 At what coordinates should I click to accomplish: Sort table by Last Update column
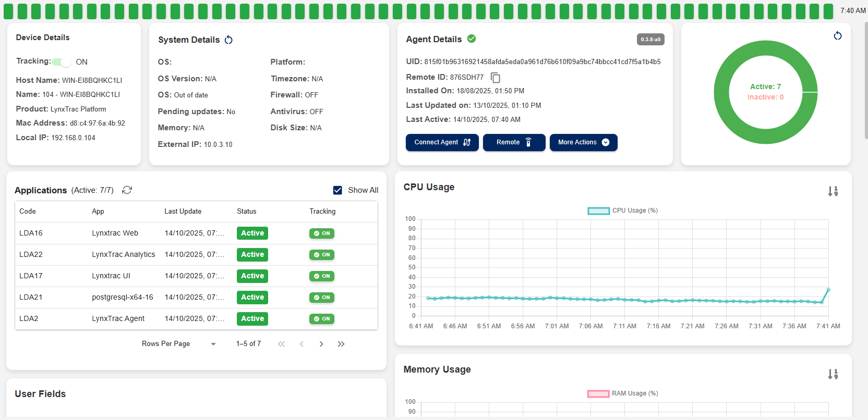point(183,212)
